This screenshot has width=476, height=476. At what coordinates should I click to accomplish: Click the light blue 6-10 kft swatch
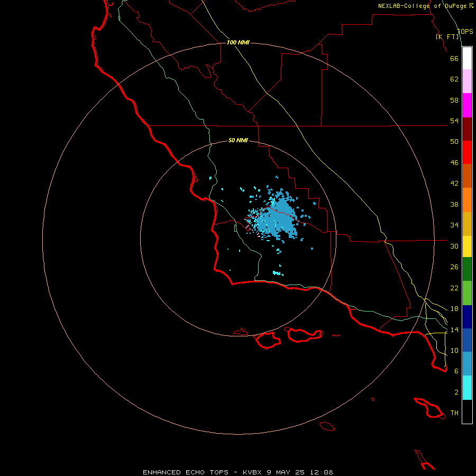click(x=467, y=364)
